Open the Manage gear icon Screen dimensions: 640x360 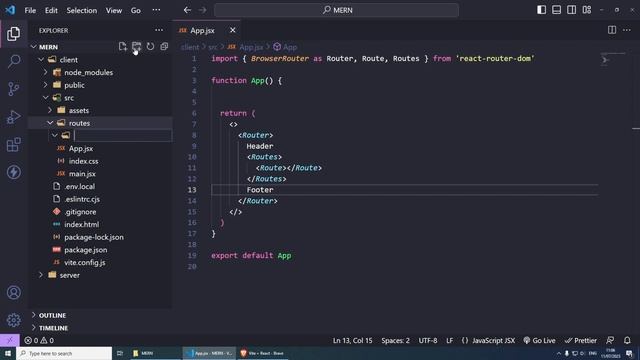pos(13,320)
